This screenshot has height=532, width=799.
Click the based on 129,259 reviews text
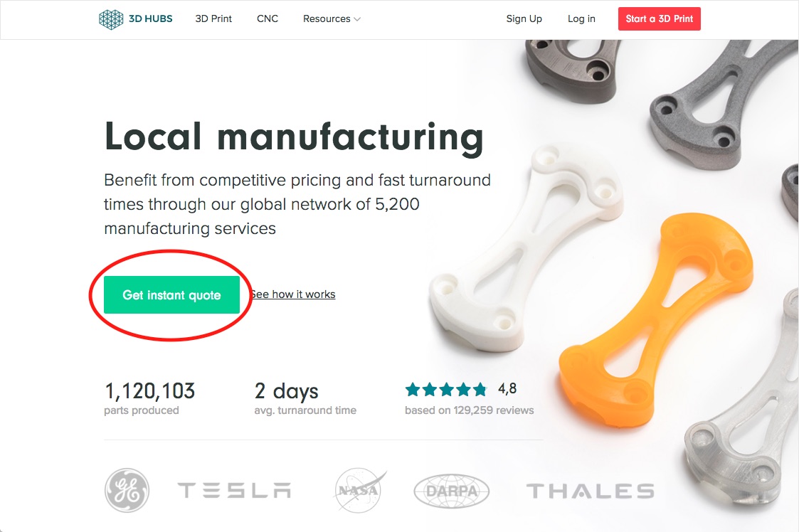tap(469, 410)
